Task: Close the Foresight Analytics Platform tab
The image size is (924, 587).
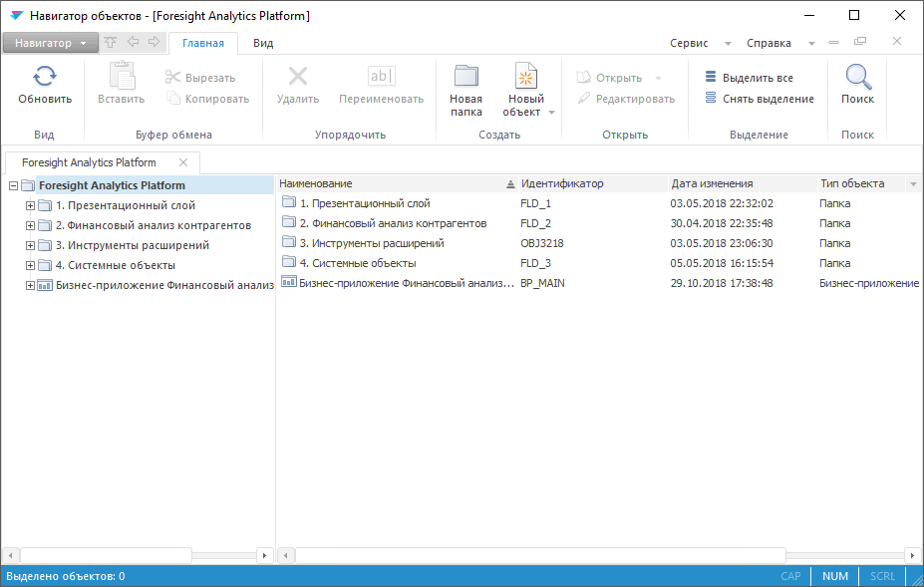Action: click(183, 162)
